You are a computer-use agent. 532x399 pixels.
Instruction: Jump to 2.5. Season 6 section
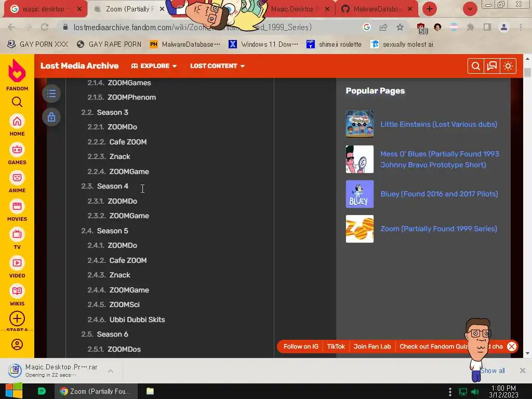105,334
